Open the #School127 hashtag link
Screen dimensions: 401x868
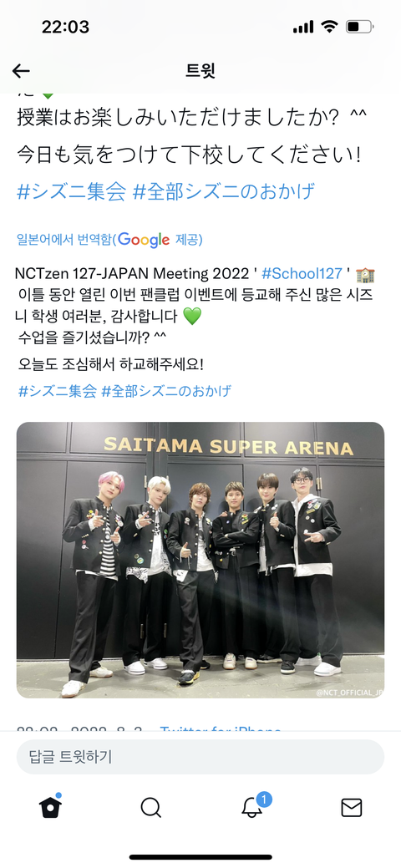point(302,273)
